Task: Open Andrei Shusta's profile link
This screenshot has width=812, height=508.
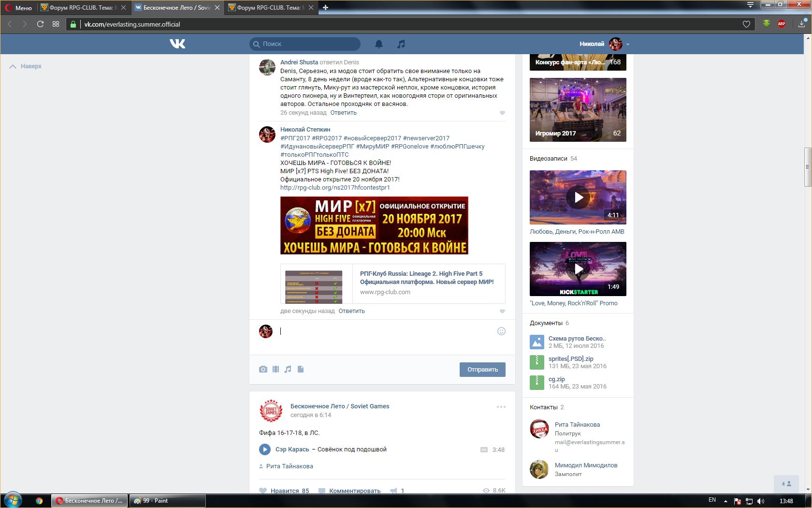Action: click(299, 62)
